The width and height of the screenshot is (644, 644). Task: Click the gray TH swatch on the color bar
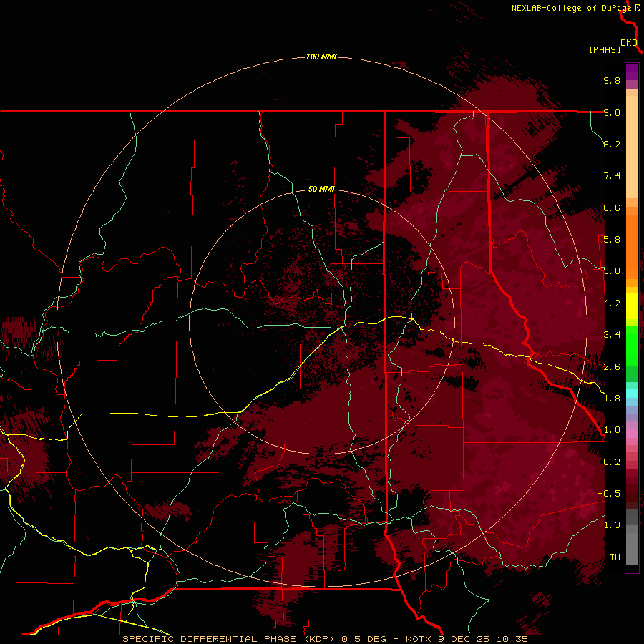[632, 548]
